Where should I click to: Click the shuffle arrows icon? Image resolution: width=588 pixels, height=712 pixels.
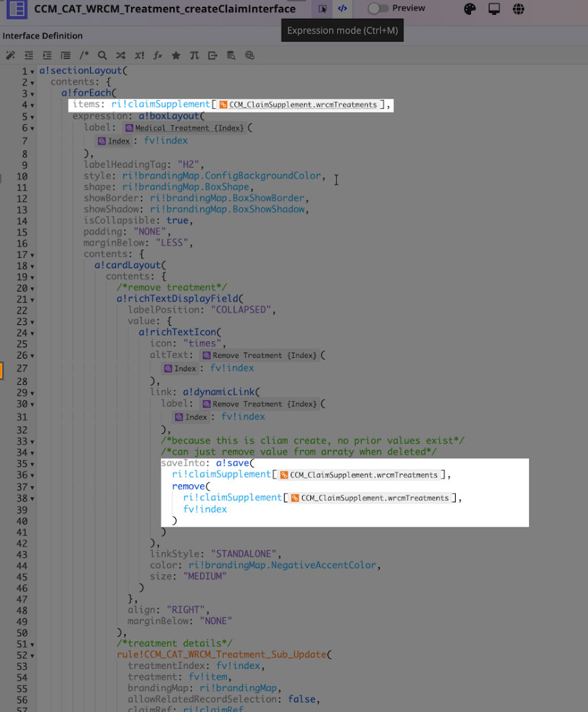click(x=121, y=55)
